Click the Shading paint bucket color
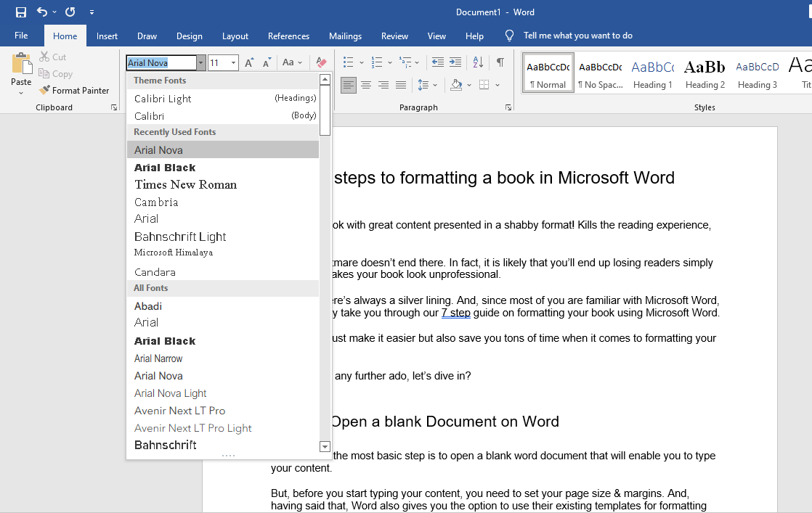This screenshot has width=812, height=513. click(456, 86)
